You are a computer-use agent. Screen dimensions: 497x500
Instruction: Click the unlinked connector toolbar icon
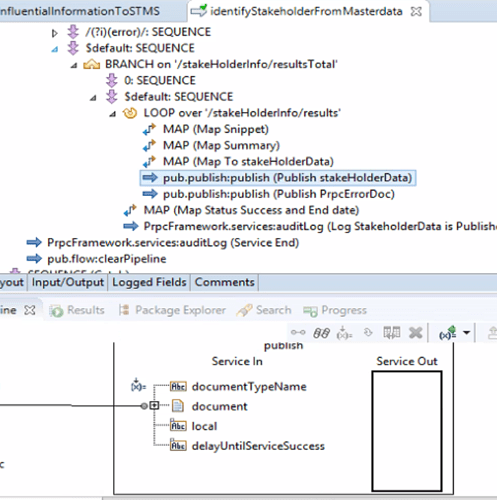point(298,332)
